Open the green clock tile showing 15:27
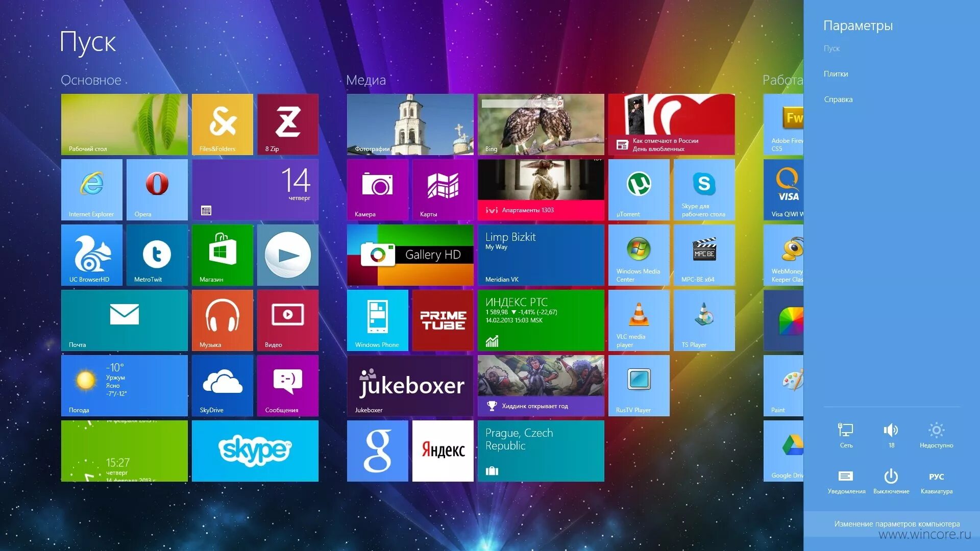 124,451
